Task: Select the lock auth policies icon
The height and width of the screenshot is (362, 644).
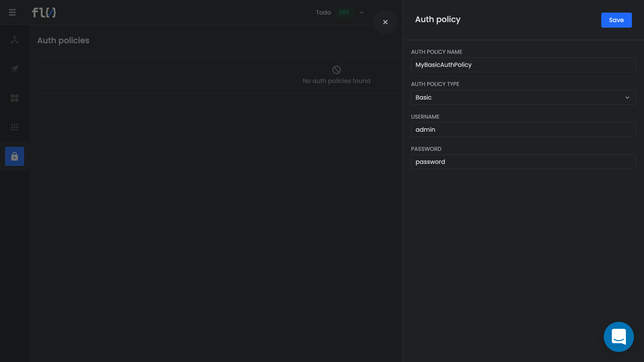Action: pos(15,156)
